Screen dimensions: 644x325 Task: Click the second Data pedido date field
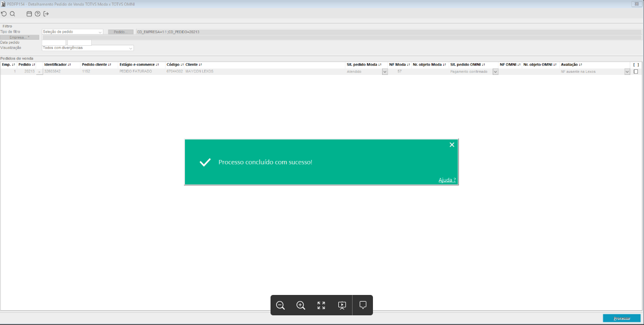(x=79, y=43)
